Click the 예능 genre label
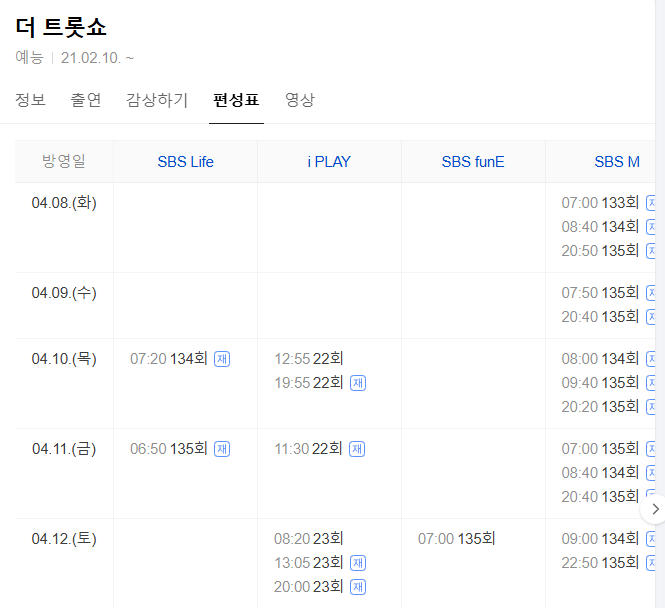This screenshot has width=665, height=608. (29, 57)
